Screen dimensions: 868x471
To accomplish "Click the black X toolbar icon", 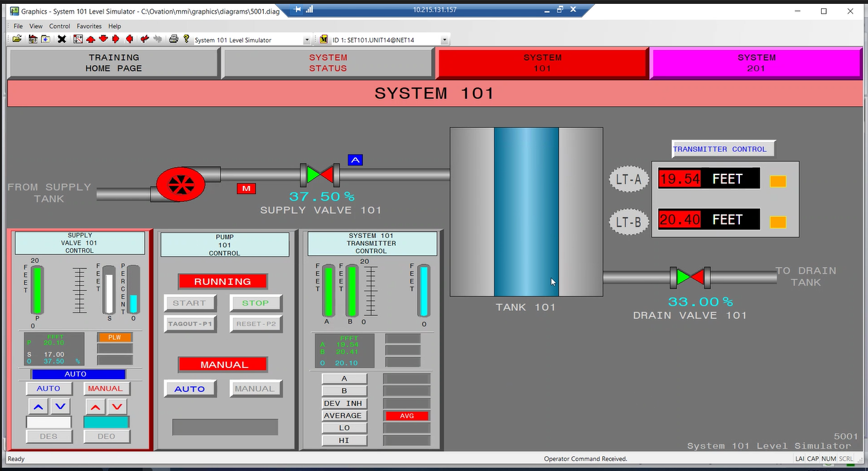I will 62,39.
